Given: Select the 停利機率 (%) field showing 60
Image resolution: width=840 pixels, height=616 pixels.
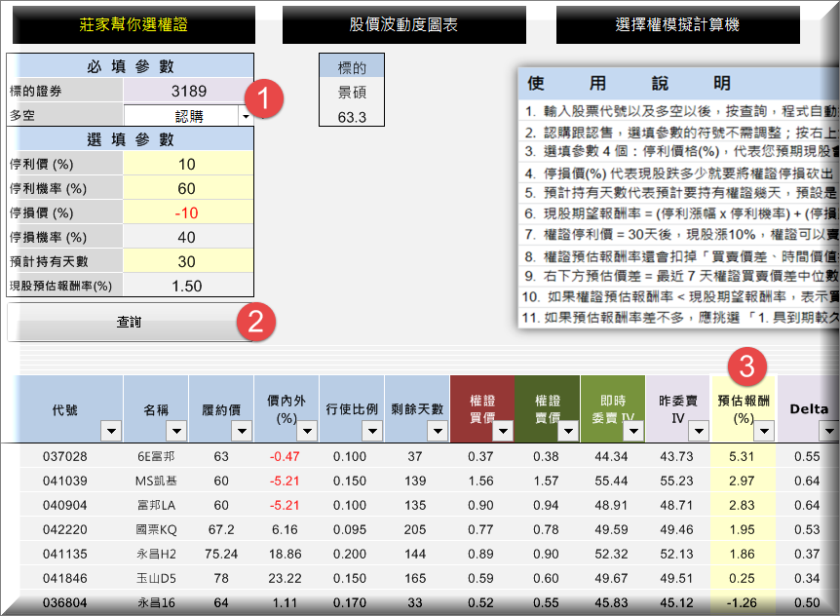Looking at the screenshot, I should (188, 188).
